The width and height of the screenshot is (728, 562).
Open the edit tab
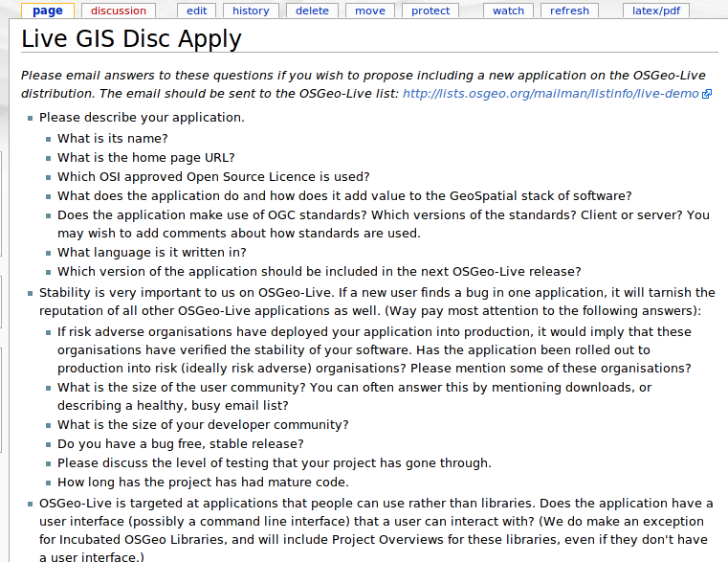(x=197, y=11)
